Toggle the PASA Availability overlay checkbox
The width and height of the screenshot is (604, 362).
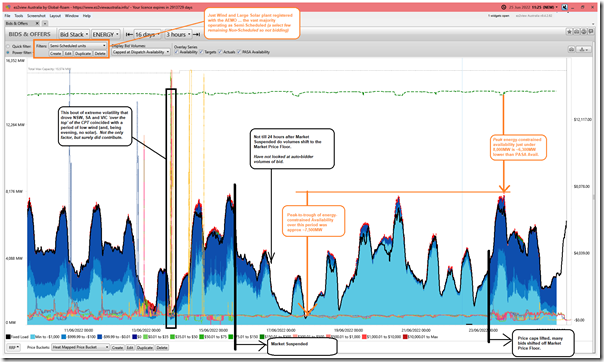point(239,52)
